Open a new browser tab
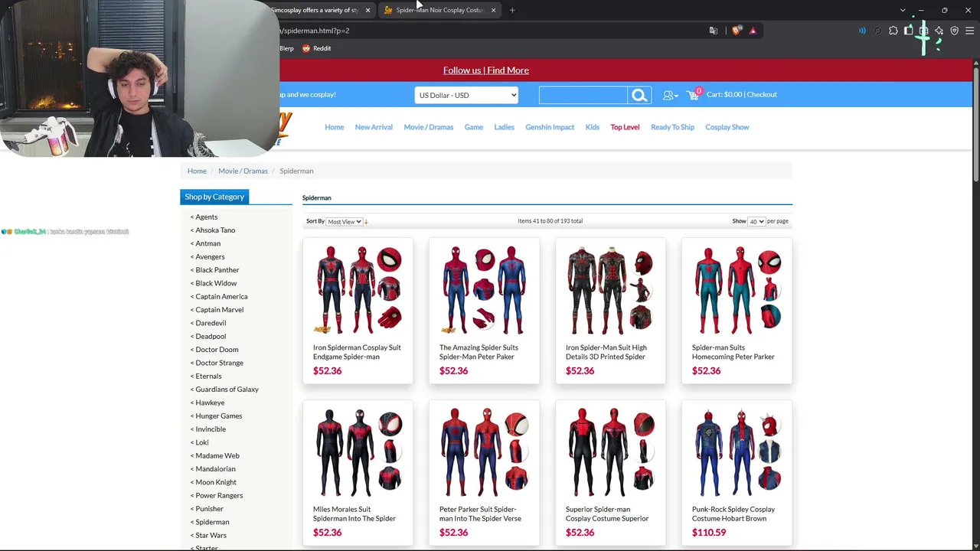980x551 pixels. point(512,10)
